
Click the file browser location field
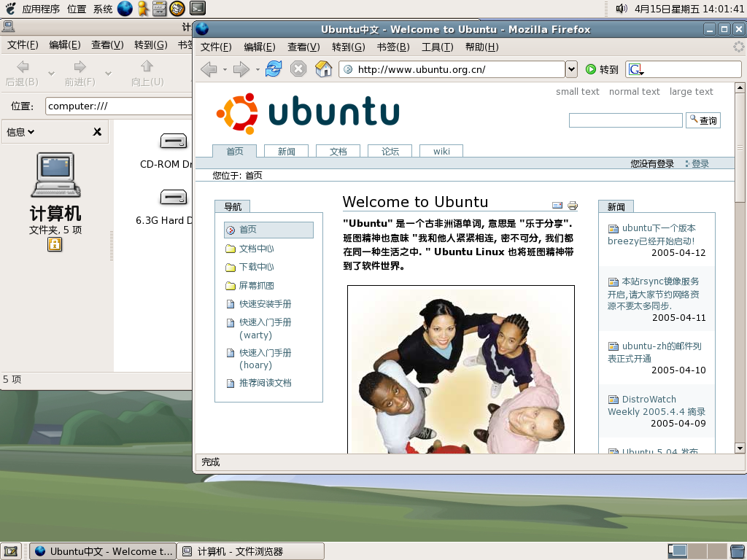pyautogui.click(x=119, y=106)
